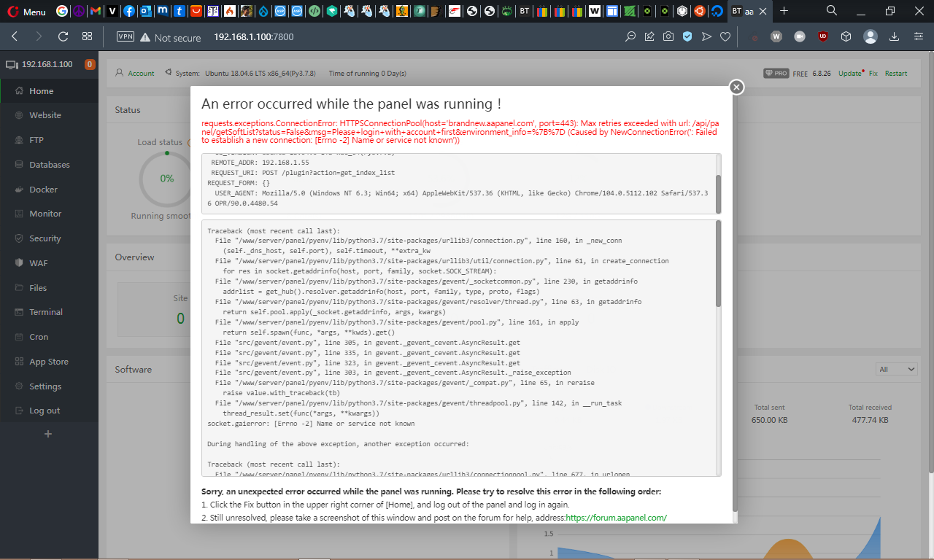Click the tab search magnifier icon

pos(832,11)
